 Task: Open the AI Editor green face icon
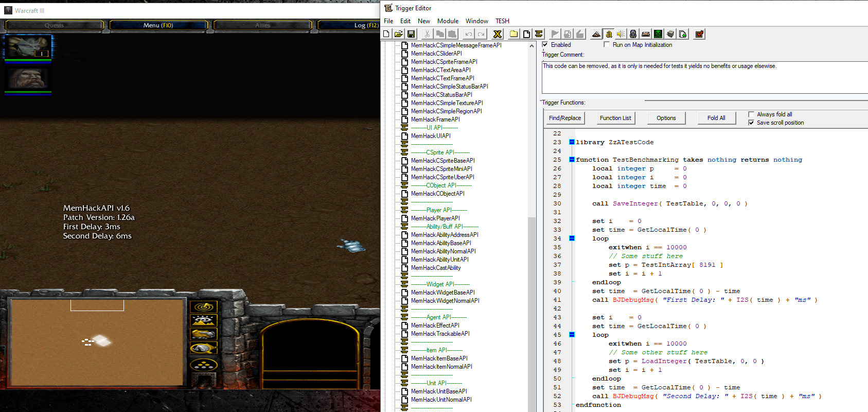tap(658, 34)
